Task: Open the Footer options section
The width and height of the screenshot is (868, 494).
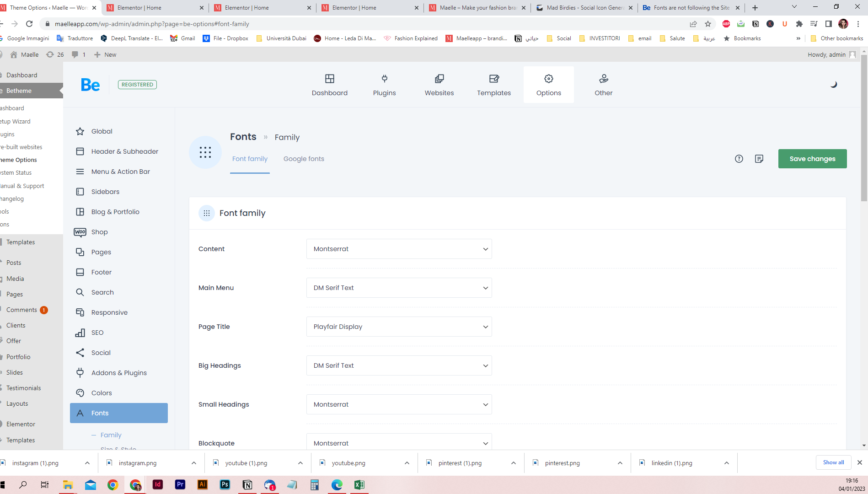Action: click(119, 272)
